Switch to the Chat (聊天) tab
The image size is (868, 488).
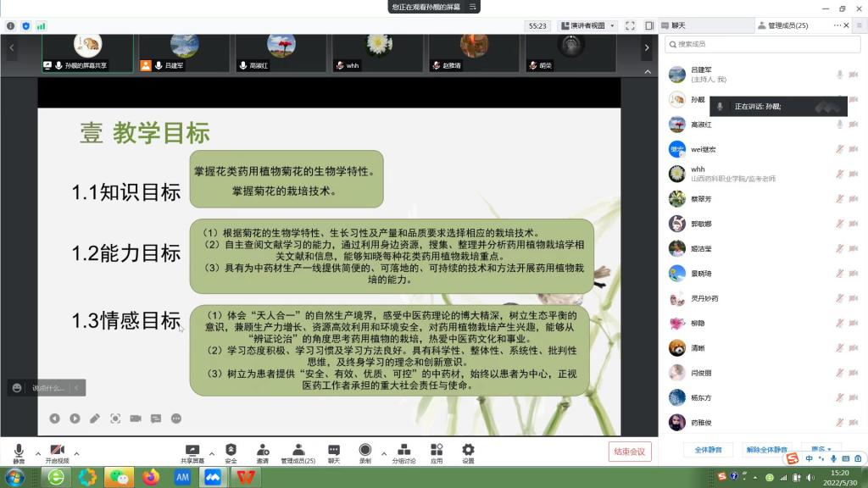point(678,26)
